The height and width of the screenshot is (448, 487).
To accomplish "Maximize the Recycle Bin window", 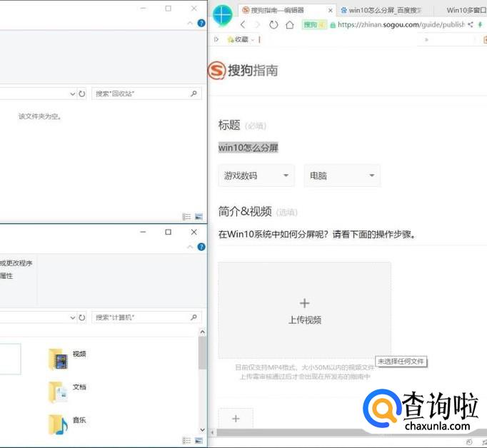I will (x=169, y=9).
